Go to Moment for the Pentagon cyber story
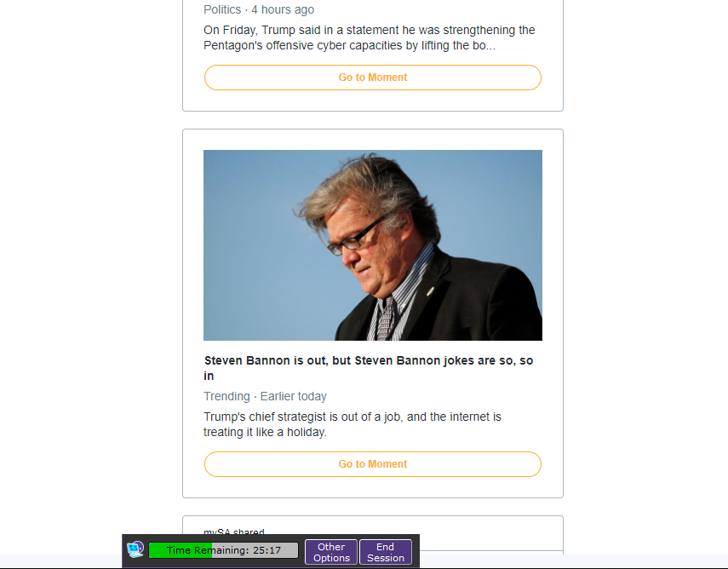This screenshot has height=569, width=728. click(373, 78)
